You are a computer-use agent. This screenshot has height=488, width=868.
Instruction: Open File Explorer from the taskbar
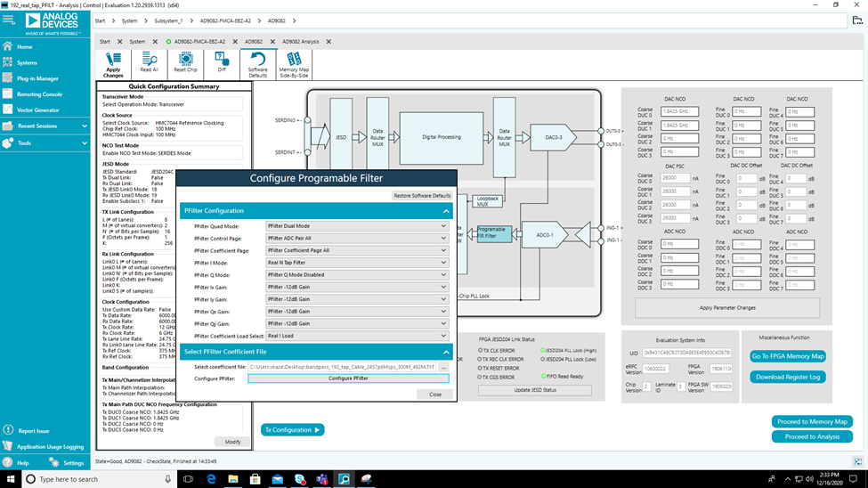pos(233,479)
